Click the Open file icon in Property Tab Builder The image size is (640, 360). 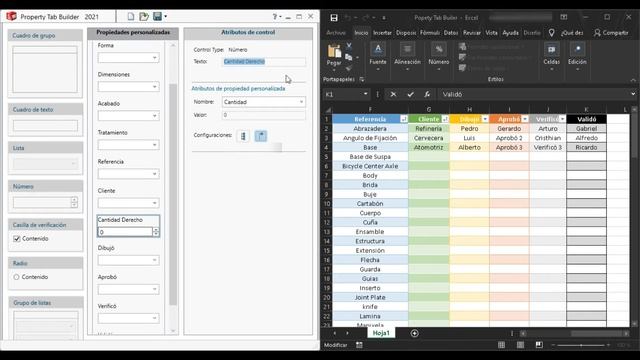[x=144, y=16]
